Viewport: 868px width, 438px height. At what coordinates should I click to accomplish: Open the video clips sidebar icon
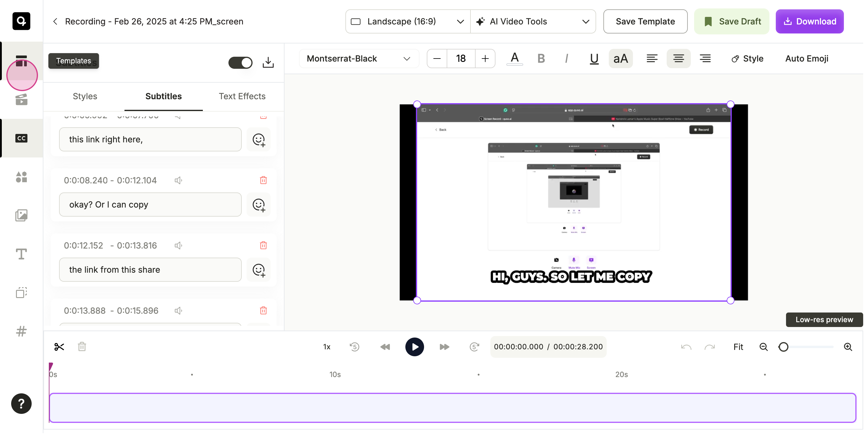coord(21,100)
